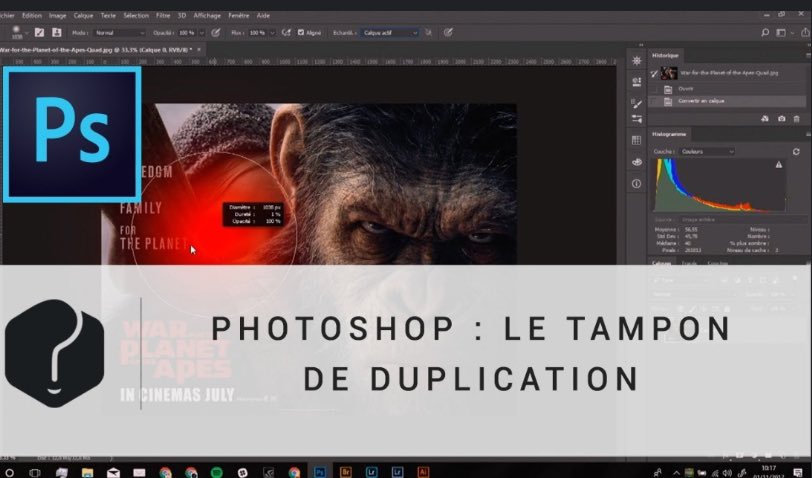The width and height of the screenshot is (812, 478).
Task: Open the brush preset picker showing 1038
Action: (19, 33)
